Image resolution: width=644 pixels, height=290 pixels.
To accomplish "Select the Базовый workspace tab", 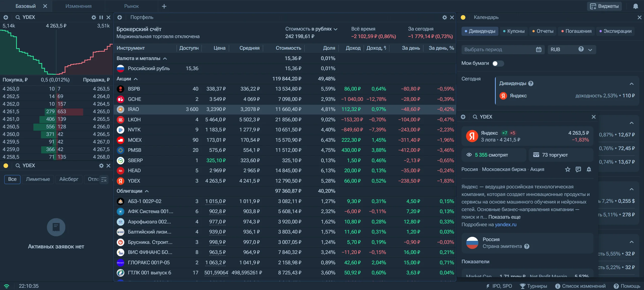I will point(26,6).
